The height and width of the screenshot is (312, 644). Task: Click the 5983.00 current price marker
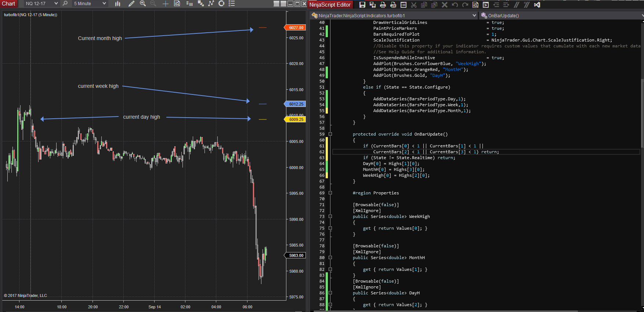click(x=295, y=255)
